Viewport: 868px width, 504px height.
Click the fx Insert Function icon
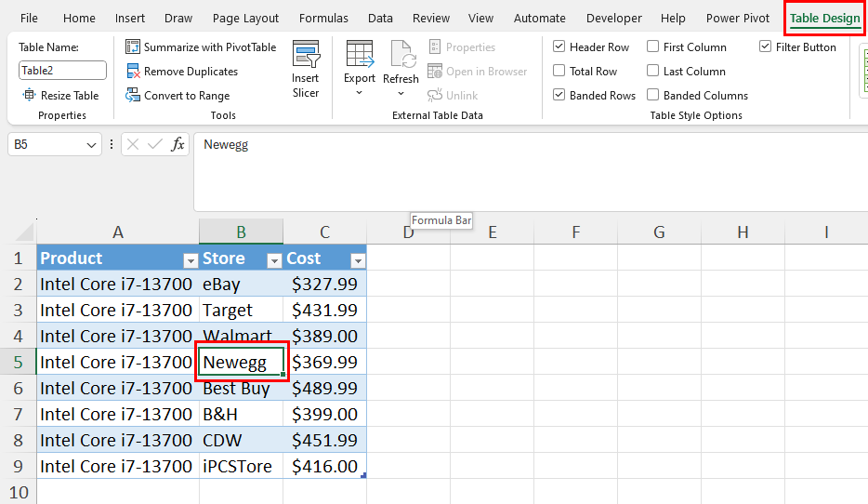point(178,144)
